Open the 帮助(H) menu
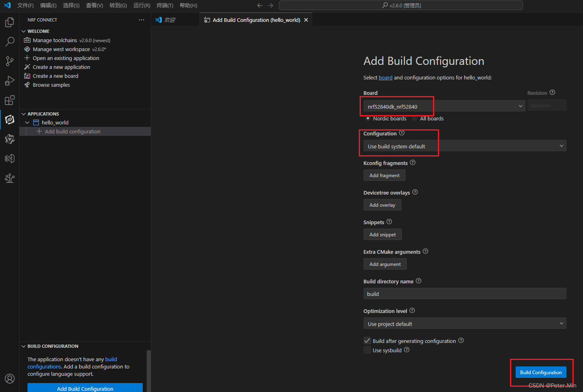 189,5
